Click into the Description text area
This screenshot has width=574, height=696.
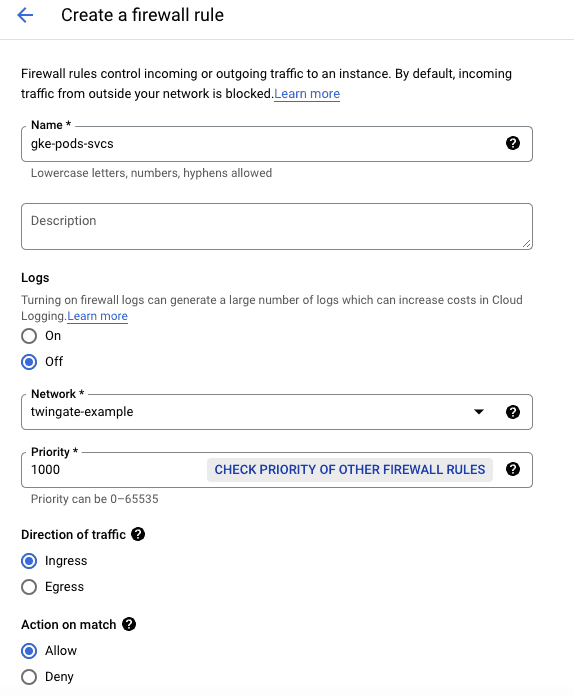click(x=277, y=226)
